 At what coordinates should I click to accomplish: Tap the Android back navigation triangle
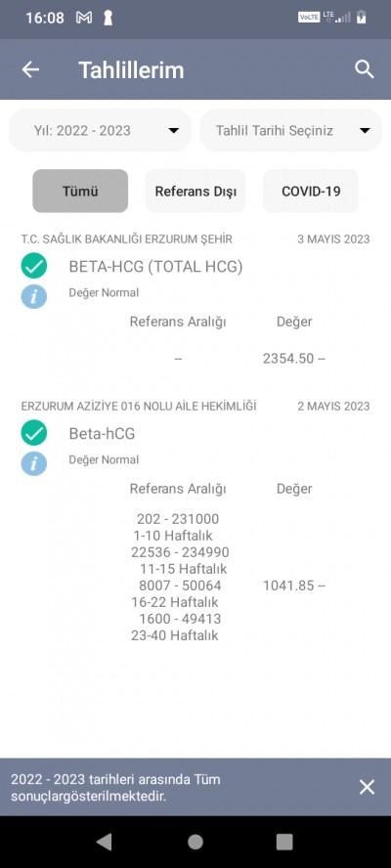coord(104,842)
